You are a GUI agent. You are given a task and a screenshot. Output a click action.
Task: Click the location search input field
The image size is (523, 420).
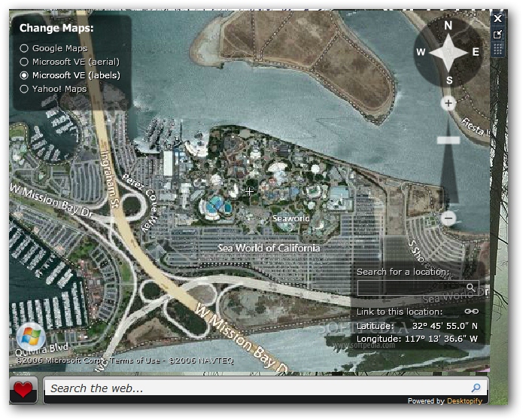418,288
